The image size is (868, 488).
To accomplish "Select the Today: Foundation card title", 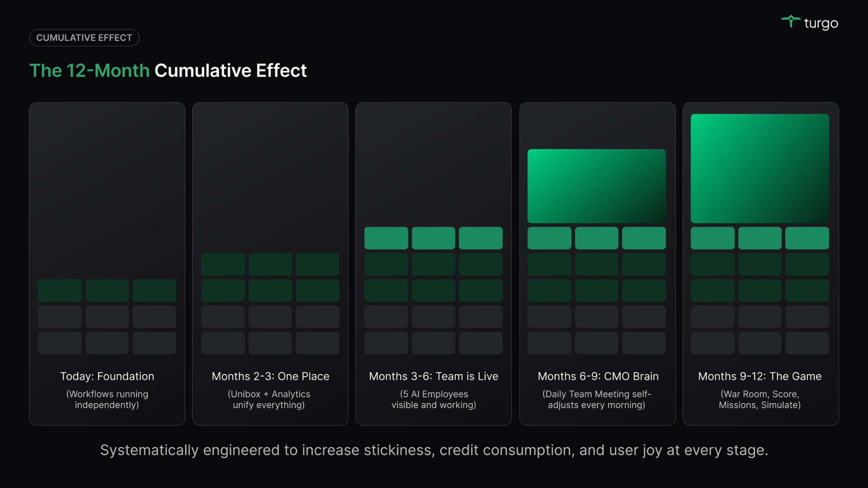I will coord(107,376).
